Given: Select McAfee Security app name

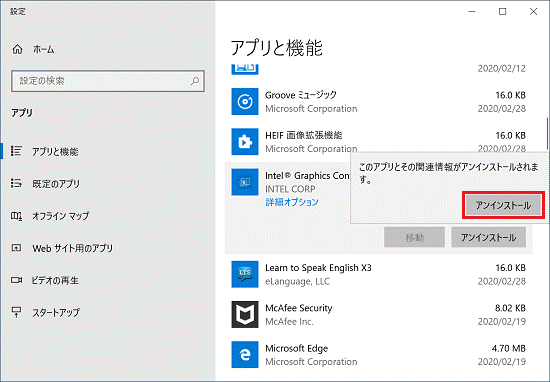Looking at the screenshot, I should click(x=299, y=308).
